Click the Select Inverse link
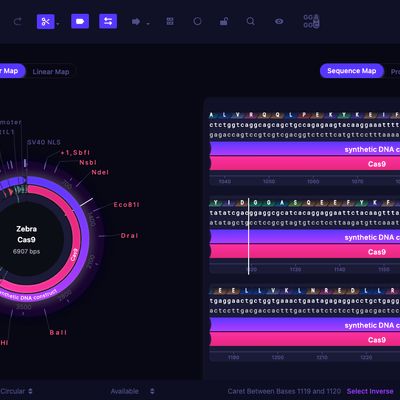This screenshot has height=400, width=400. coord(370,391)
